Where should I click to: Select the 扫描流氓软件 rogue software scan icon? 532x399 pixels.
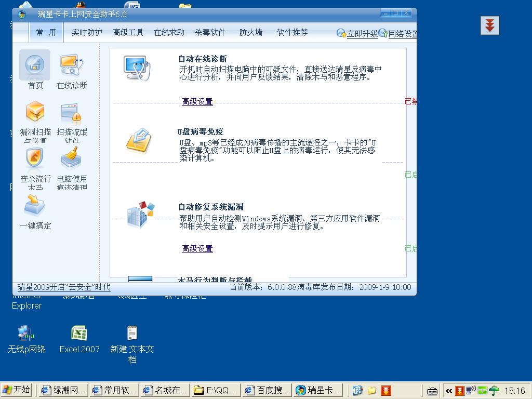72,112
